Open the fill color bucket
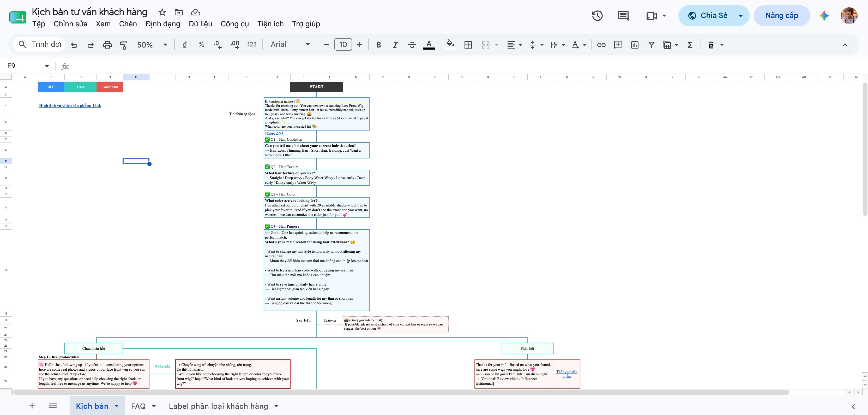The width and height of the screenshot is (868, 415). pyautogui.click(x=450, y=44)
